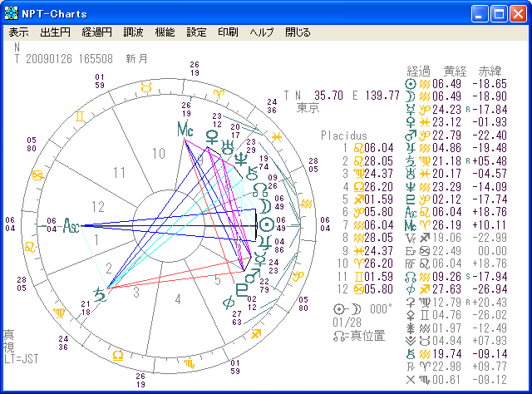Click the Pluto row value 02.12
Screen dimensions: 532x394
446,199
